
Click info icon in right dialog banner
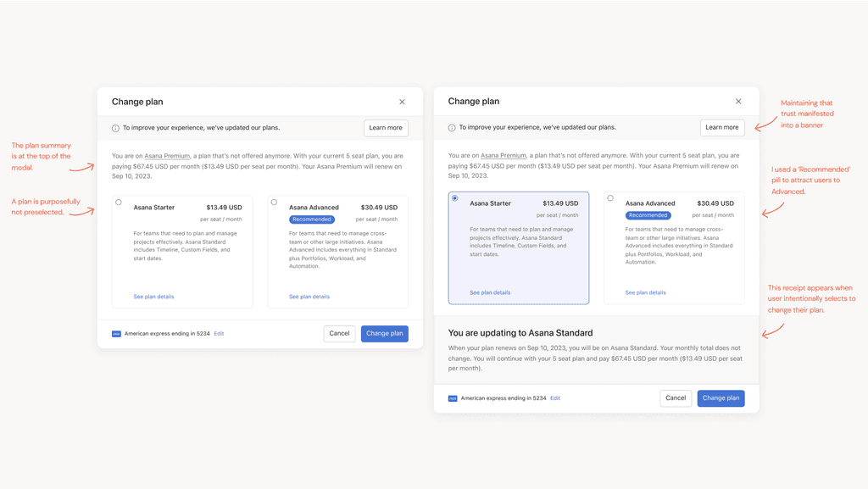452,128
